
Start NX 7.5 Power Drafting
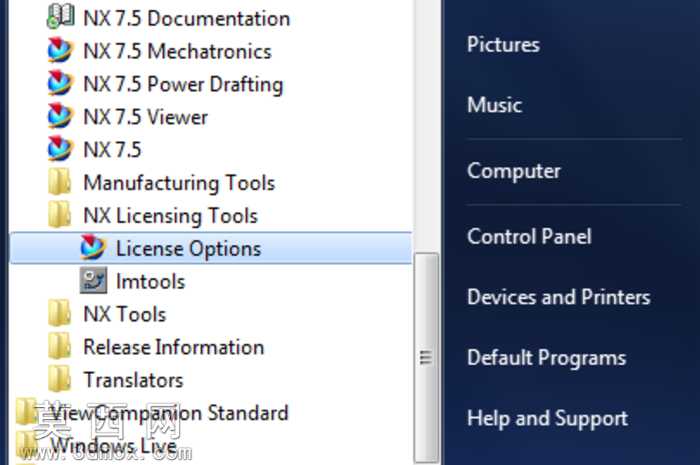[183, 84]
